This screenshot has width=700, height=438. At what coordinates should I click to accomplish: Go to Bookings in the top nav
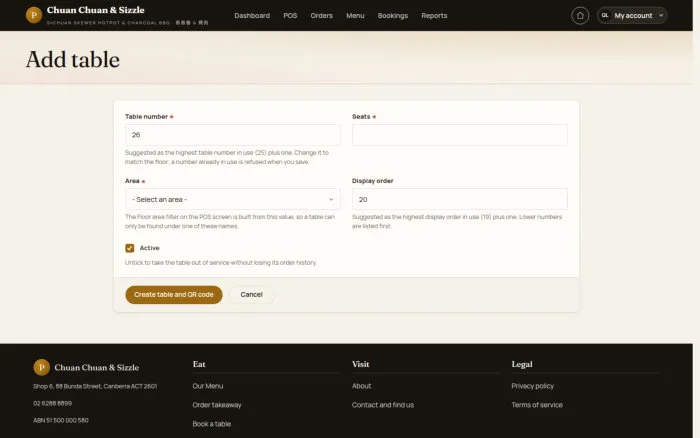pyautogui.click(x=393, y=16)
